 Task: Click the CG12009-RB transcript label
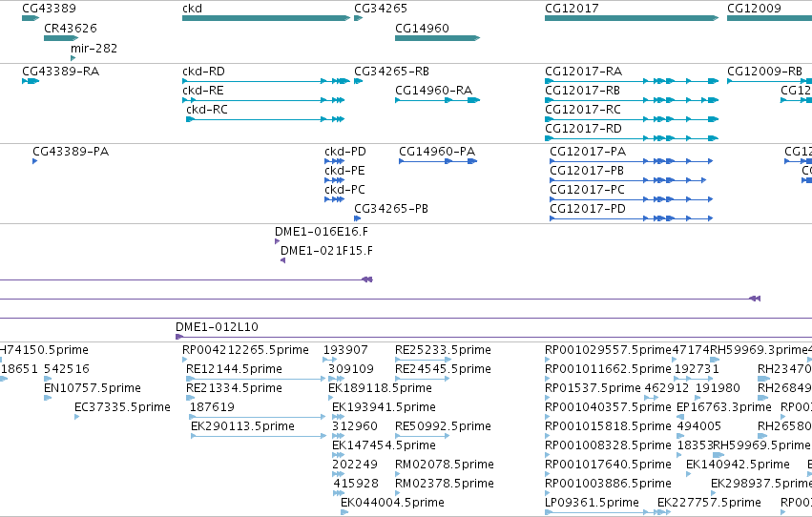764,72
